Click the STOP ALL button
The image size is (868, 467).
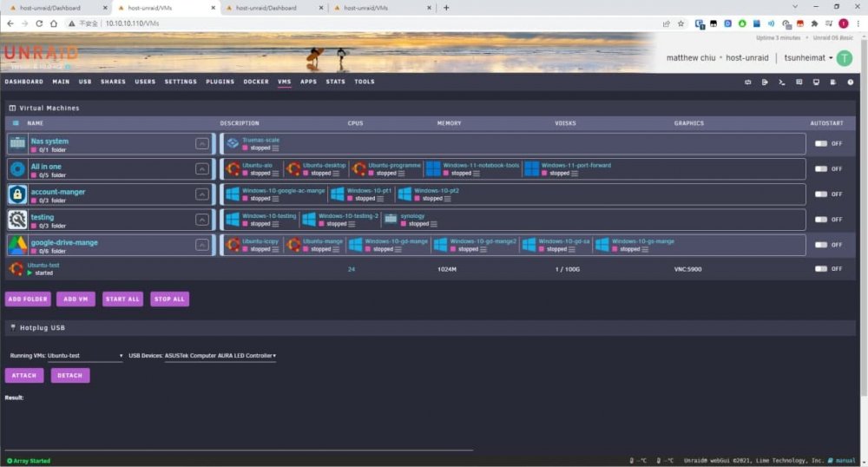tap(169, 299)
